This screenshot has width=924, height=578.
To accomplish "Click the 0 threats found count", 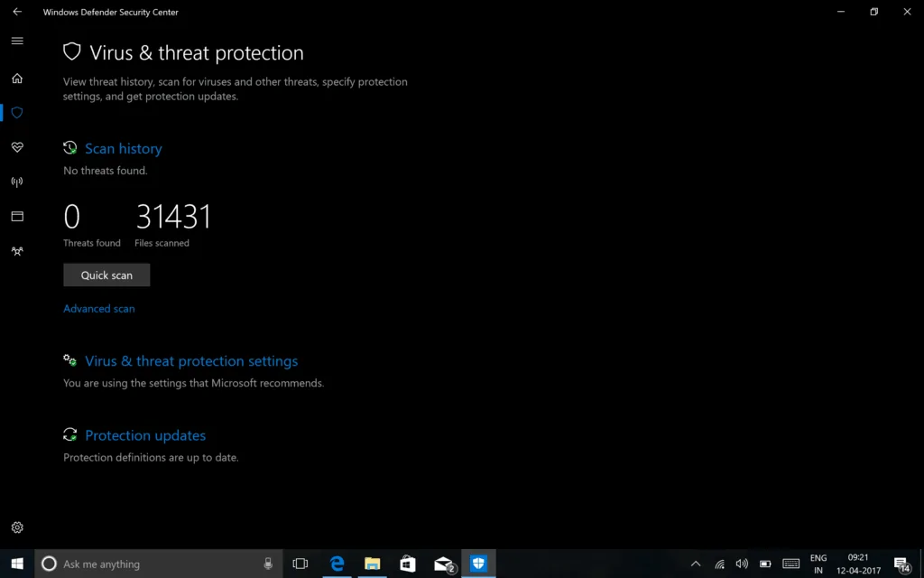I will (x=72, y=217).
